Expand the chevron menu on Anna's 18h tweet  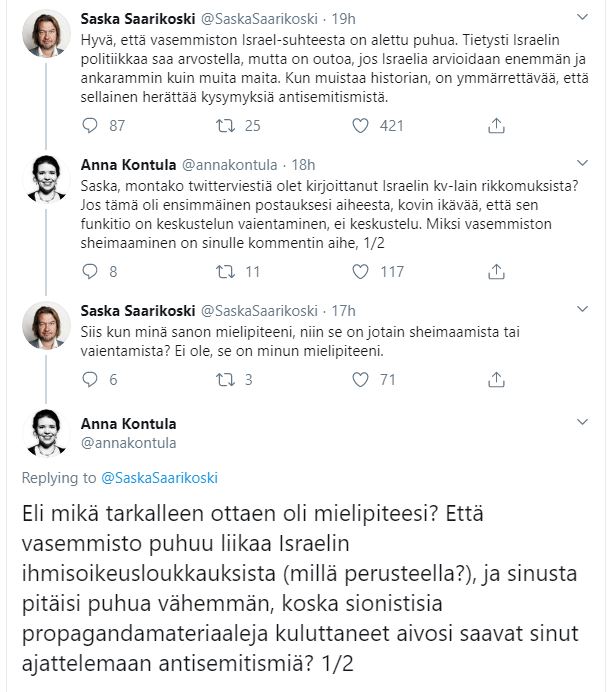click(x=583, y=163)
